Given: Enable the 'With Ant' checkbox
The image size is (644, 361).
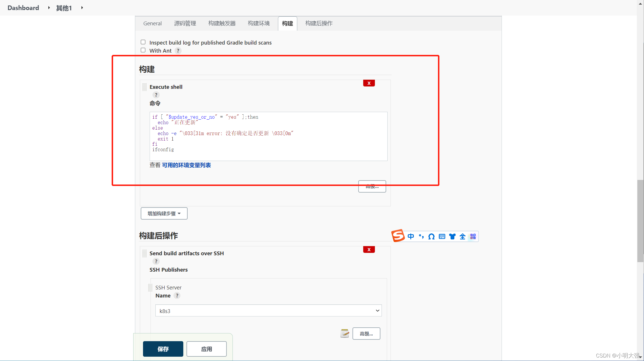Looking at the screenshot, I should tap(143, 50).
